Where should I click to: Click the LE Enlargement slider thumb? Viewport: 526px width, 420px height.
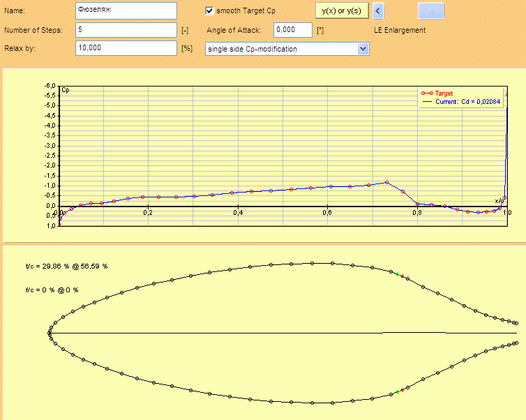point(430,11)
